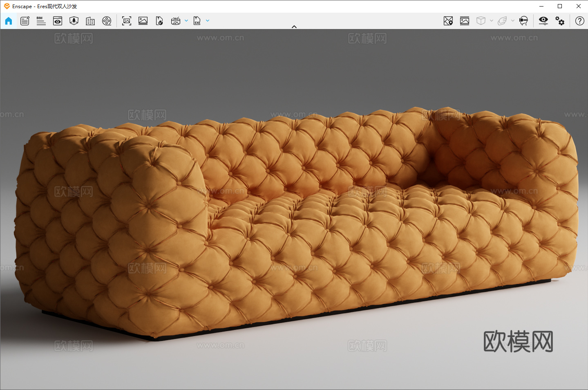Expand the EXE export dropdown arrow
The image size is (588, 390).
click(x=208, y=21)
